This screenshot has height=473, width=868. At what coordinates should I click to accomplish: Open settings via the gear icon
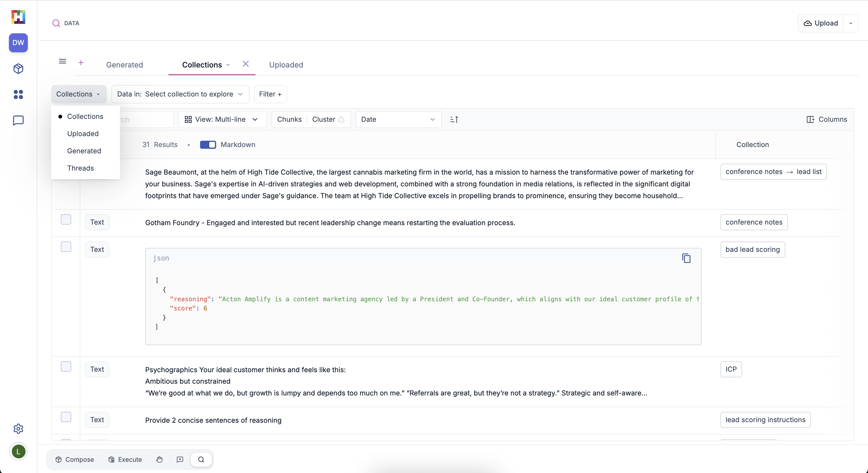point(18,429)
